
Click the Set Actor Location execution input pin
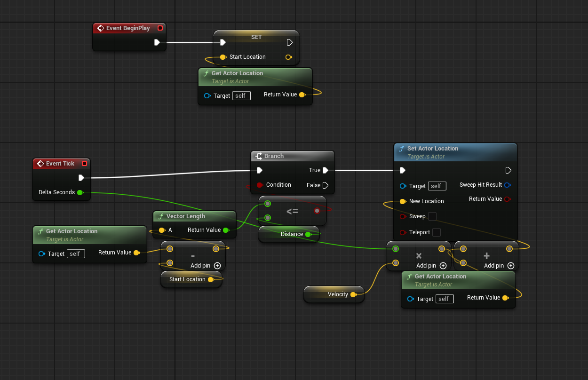coord(402,170)
